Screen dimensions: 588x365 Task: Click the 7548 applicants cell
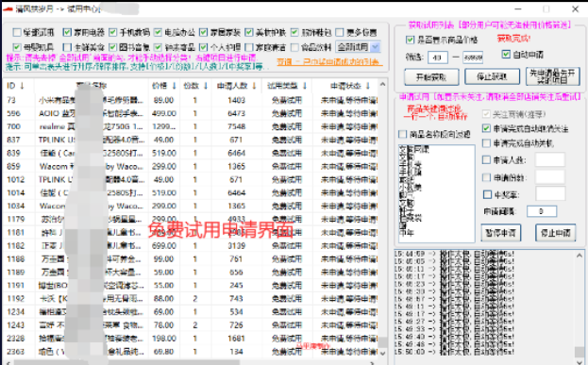tap(236, 126)
